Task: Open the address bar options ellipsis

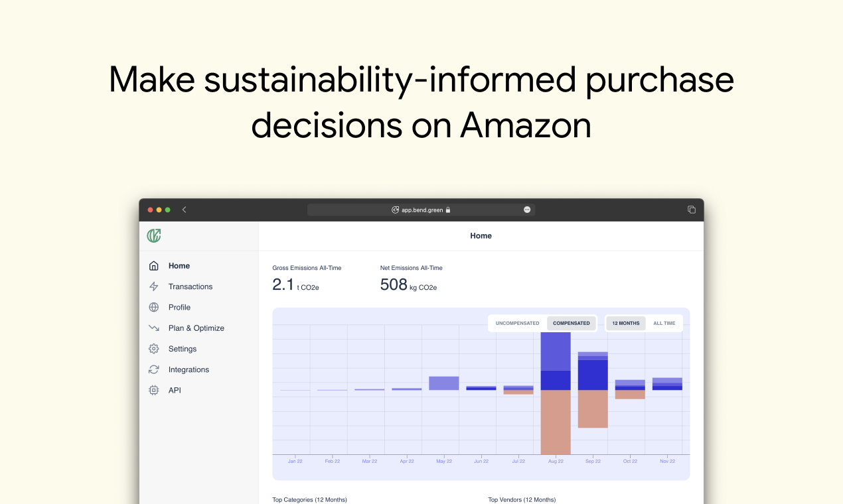Action: pos(526,209)
